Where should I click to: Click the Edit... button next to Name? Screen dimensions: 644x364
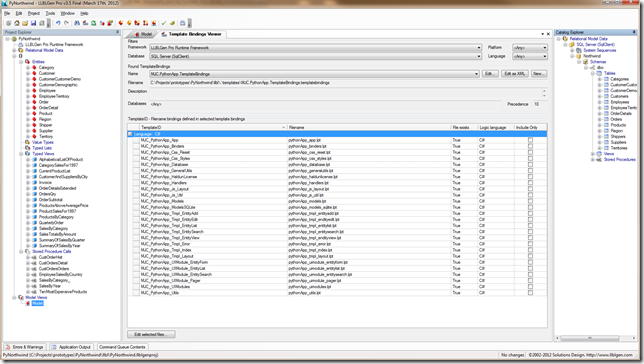click(x=489, y=74)
